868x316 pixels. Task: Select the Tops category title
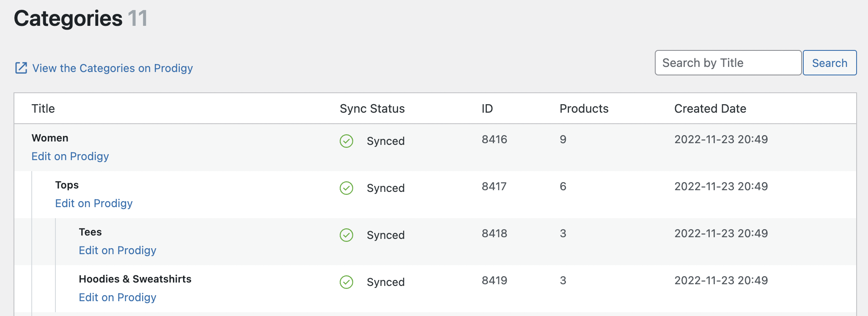(67, 185)
